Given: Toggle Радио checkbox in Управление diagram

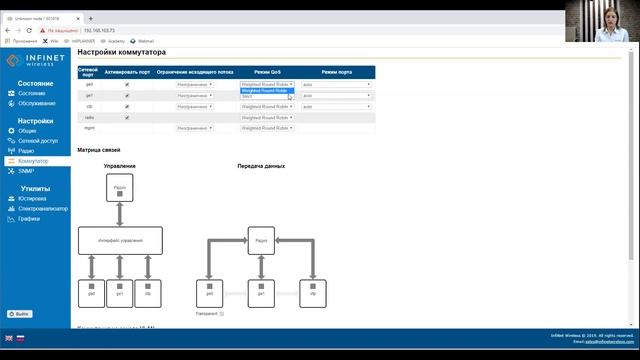Looking at the screenshot, I should pos(120,193).
